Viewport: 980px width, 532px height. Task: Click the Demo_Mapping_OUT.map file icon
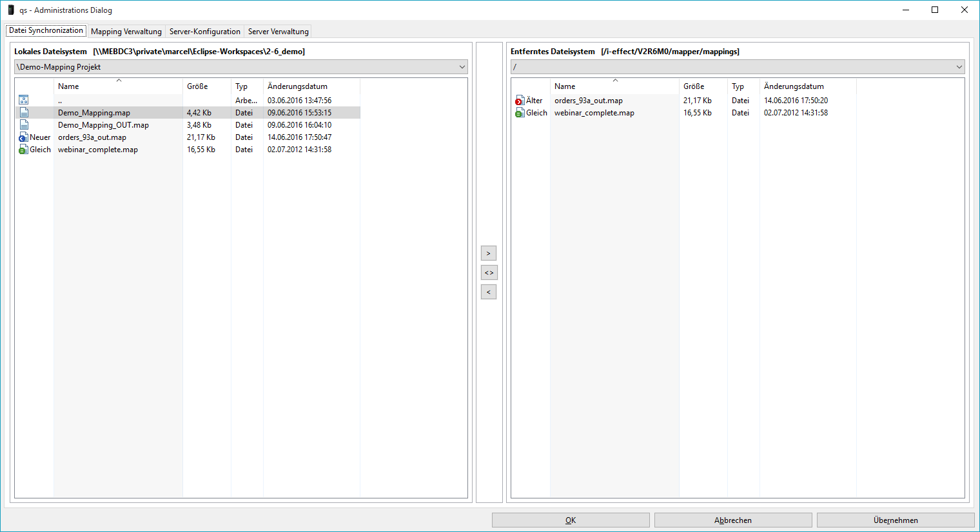pyautogui.click(x=24, y=125)
